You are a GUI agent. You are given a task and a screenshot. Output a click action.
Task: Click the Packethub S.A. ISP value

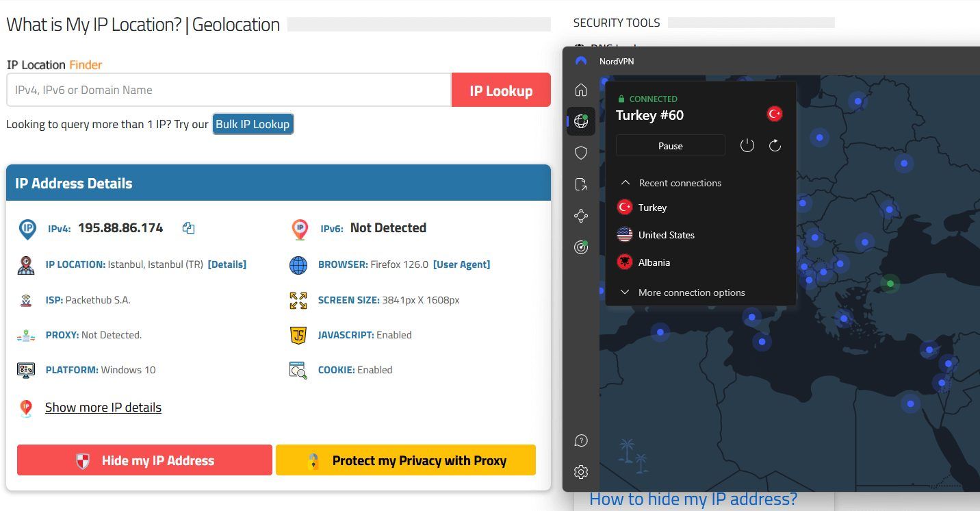98,300
